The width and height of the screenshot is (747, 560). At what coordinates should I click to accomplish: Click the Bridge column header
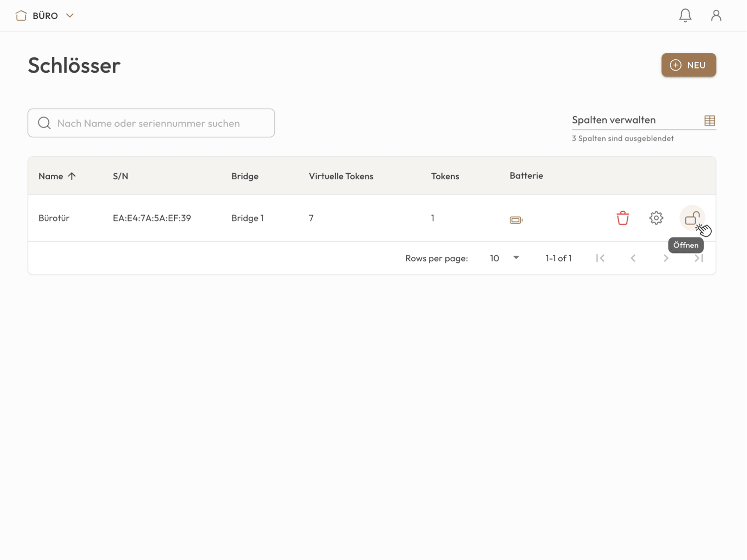click(245, 176)
